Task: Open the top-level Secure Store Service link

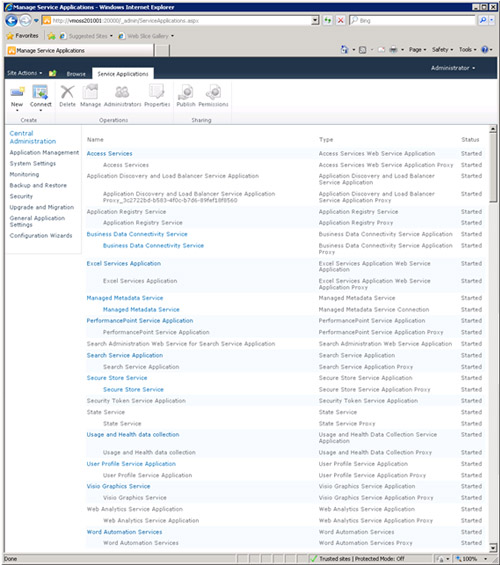Action: coord(117,378)
